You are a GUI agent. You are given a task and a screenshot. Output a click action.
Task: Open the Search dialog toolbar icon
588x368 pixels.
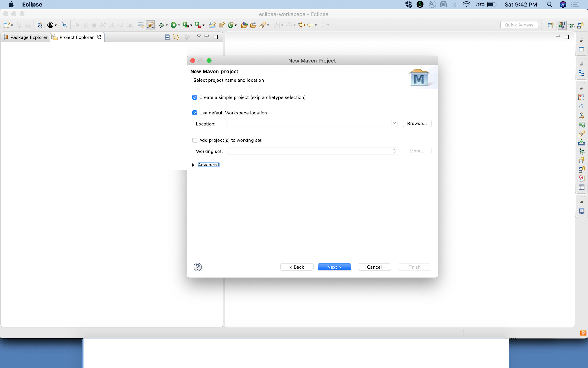[x=262, y=25]
